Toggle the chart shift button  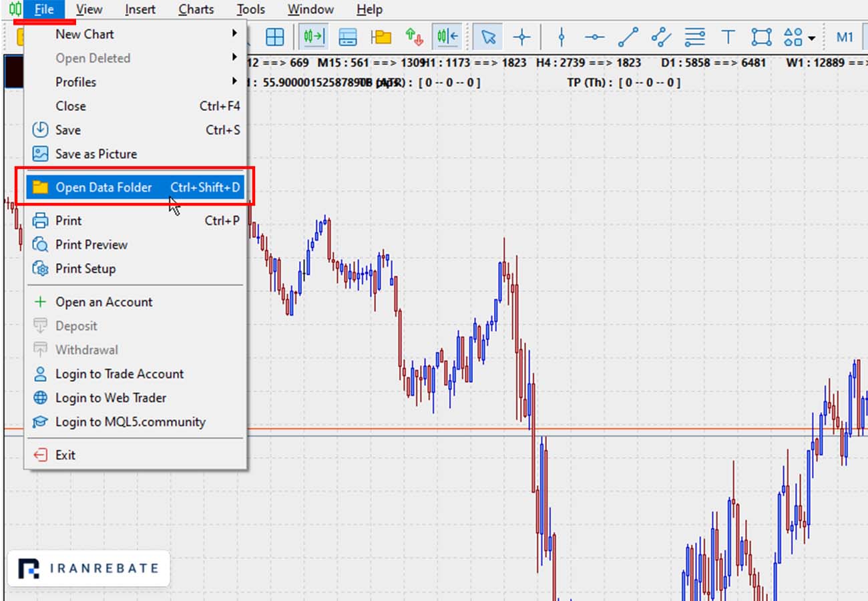tap(447, 37)
